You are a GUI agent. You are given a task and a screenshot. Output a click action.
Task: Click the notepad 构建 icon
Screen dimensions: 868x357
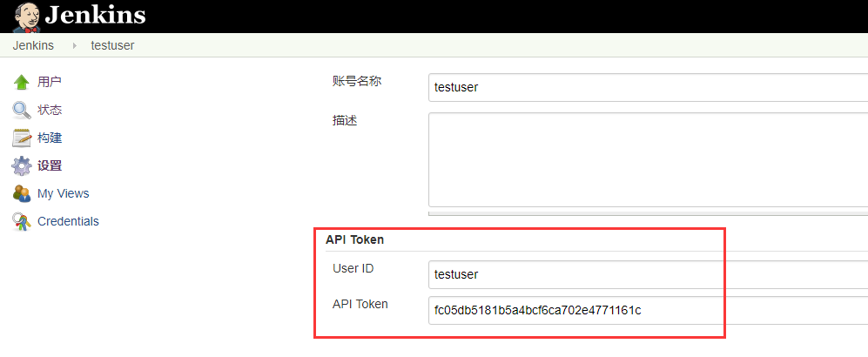click(x=22, y=138)
